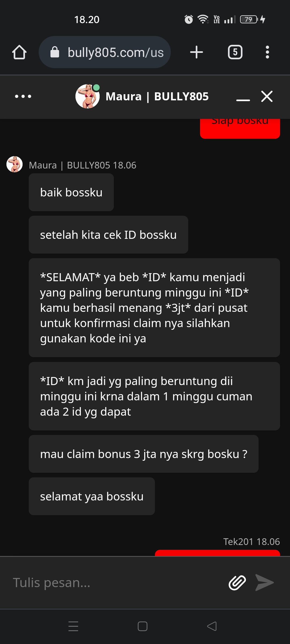
Task: Tap Android home square navigation button
Action: (x=143, y=626)
